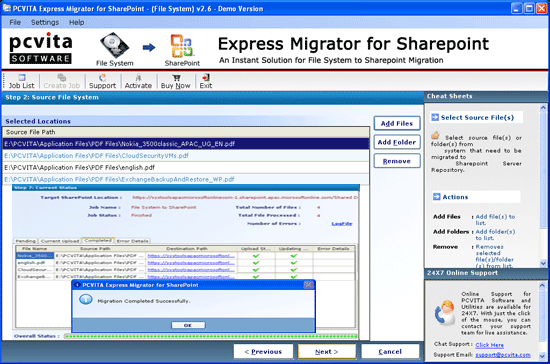Screen dimensions: 550x364
Task: Remove the selected source file
Action: [x=397, y=161]
